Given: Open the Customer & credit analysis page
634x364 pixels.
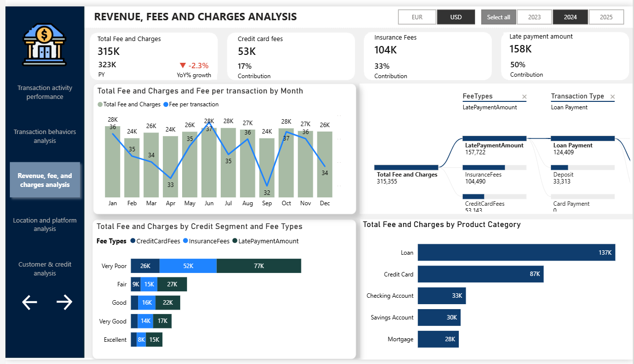Looking at the screenshot, I should coord(45,269).
